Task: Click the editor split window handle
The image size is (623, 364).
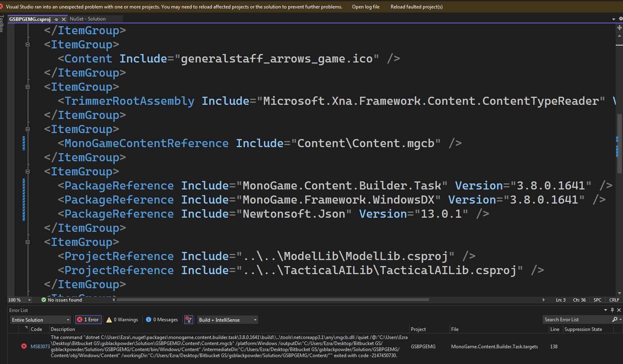Action: (x=619, y=27)
